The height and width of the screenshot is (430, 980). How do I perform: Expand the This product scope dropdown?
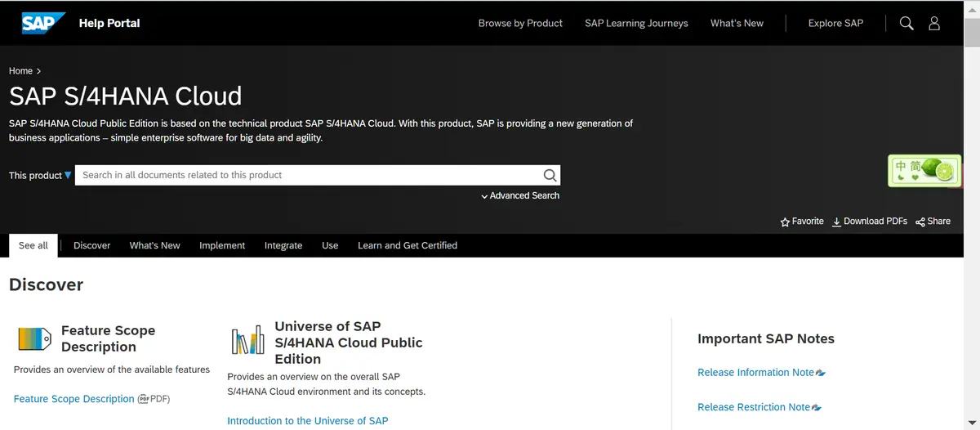click(x=68, y=175)
